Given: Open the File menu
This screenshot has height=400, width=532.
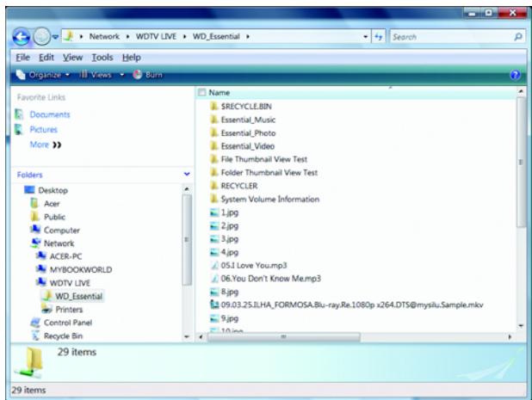Looking at the screenshot, I should (22, 58).
